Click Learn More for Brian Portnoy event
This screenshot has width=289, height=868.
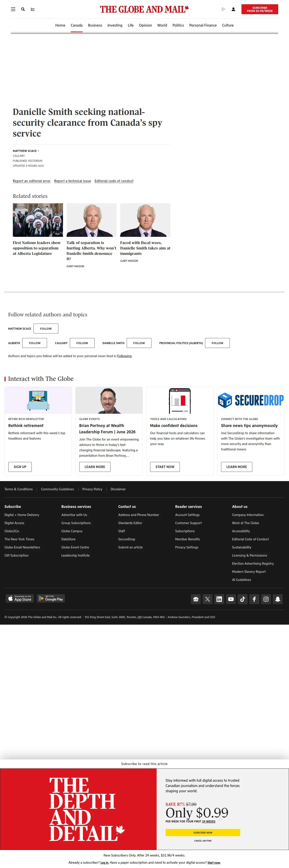[x=95, y=467]
